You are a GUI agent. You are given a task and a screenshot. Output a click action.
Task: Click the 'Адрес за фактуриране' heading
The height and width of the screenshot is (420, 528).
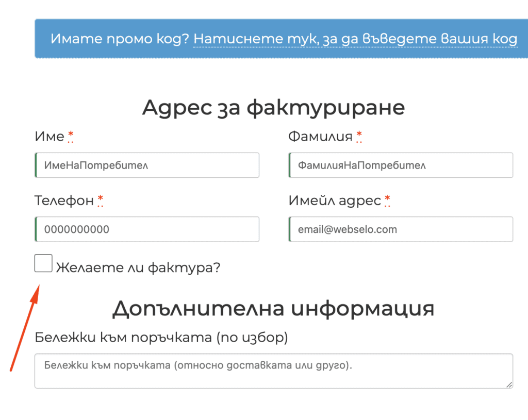274,107
